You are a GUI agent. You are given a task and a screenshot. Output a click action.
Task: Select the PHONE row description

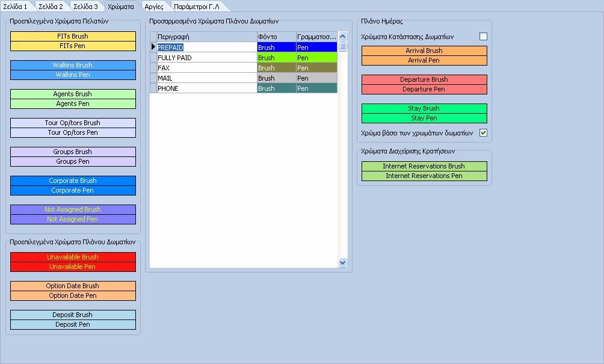[207, 88]
